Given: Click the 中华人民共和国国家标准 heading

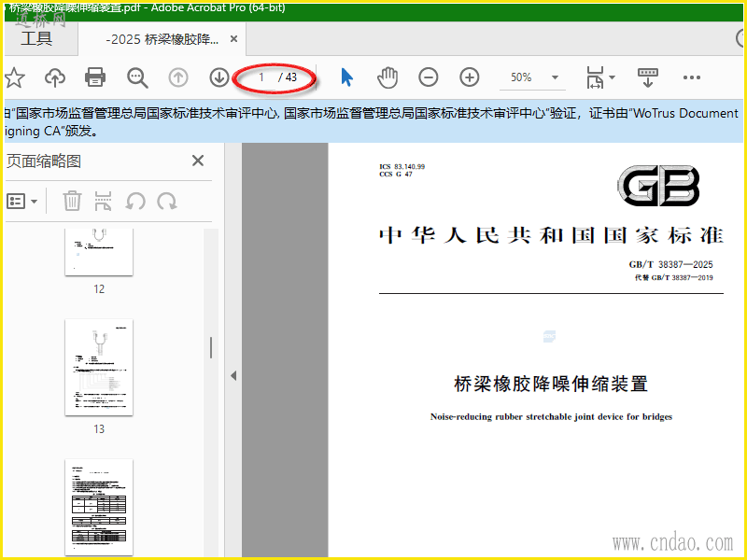Looking at the screenshot, I should tap(551, 236).
